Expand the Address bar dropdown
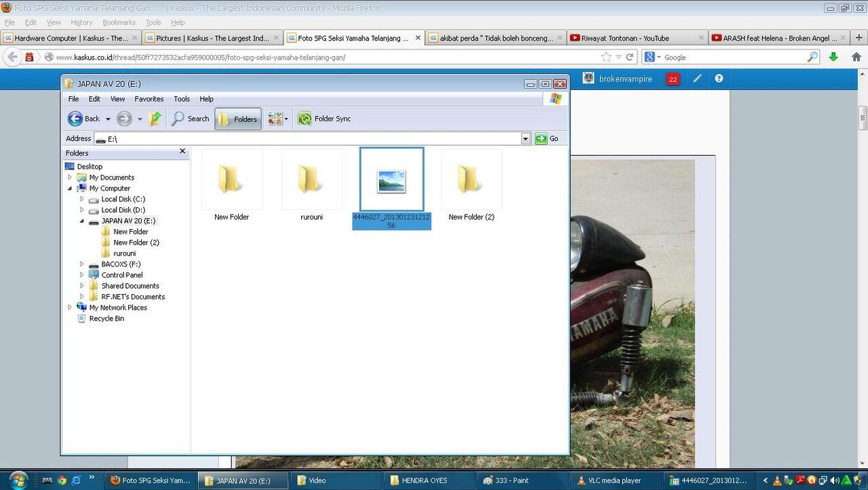This screenshot has width=868, height=490. pos(526,138)
